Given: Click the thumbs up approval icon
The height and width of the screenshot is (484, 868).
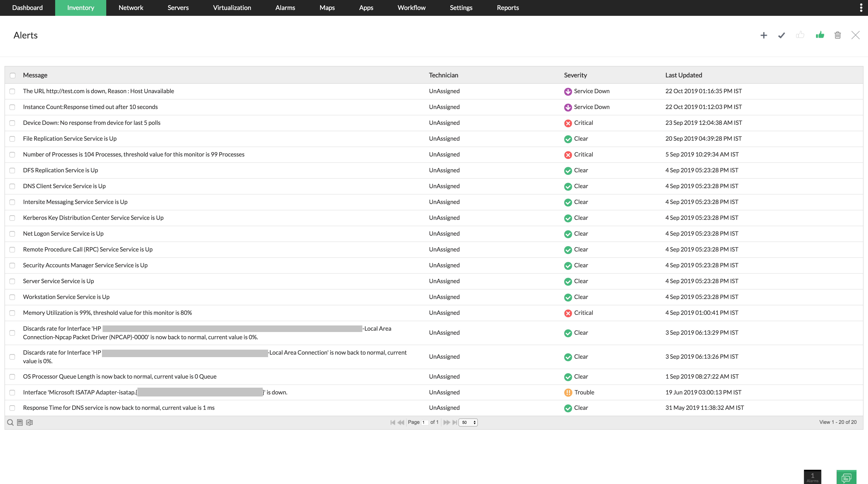Looking at the screenshot, I should click(x=820, y=35).
